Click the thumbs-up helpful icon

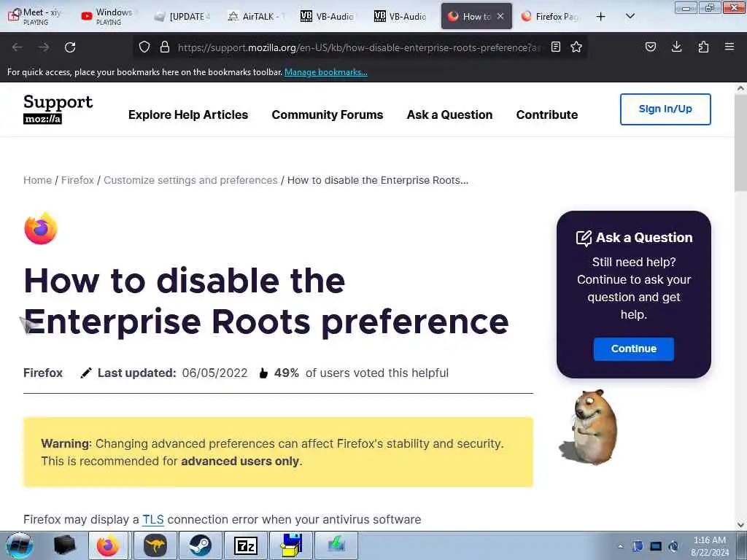(x=263, y=373)
